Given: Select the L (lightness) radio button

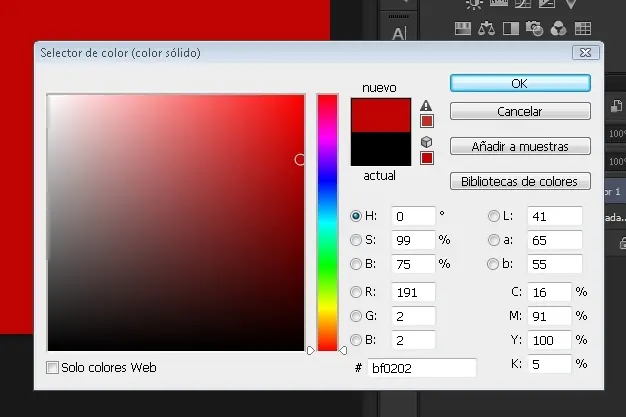Looking at the screenshot, I should 493,216.
